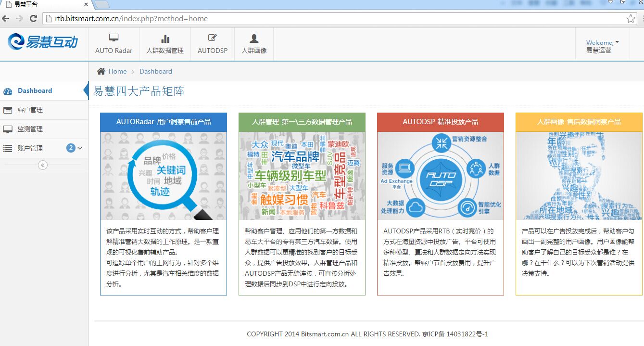Click the browser forward arrow
Screen dimensions: 644x346
click(x=19, y=19)
